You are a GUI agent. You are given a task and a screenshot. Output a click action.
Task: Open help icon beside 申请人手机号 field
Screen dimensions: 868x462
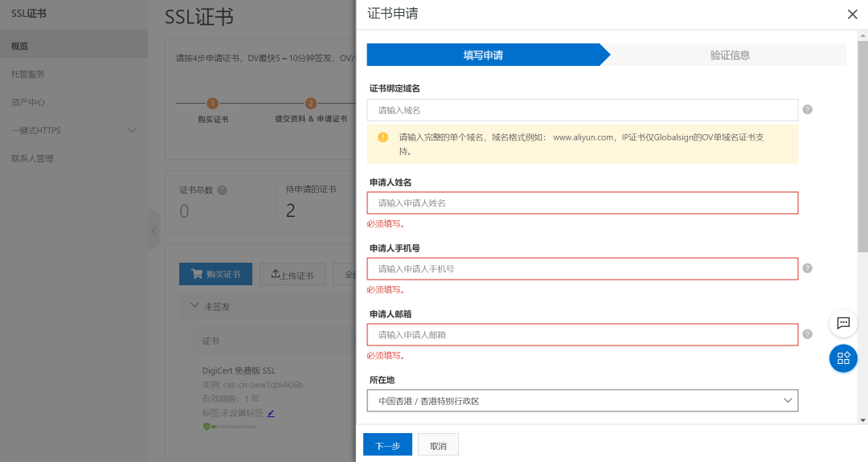(807, 268)
